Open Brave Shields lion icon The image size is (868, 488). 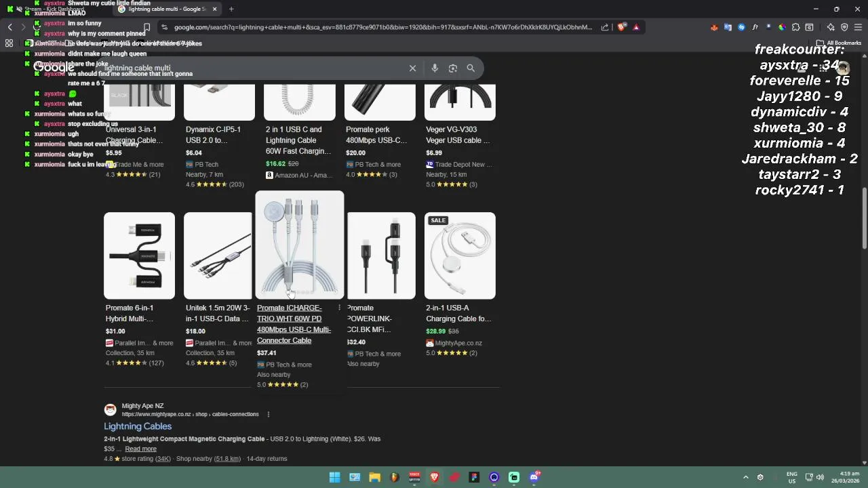(x=622, y=27)
